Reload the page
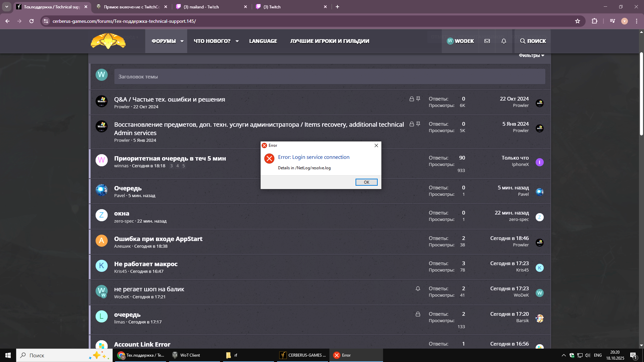This screenshot has width=644, height=362. click(32, 21)
